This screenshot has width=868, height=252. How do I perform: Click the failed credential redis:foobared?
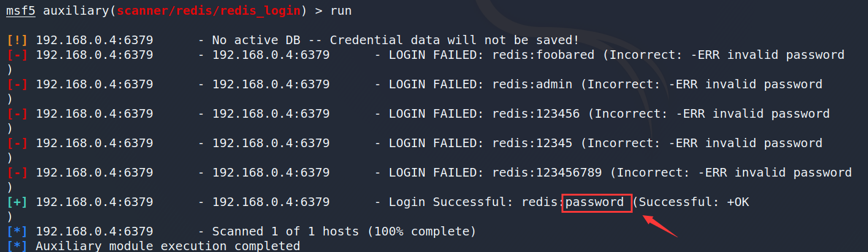[543, 55]
